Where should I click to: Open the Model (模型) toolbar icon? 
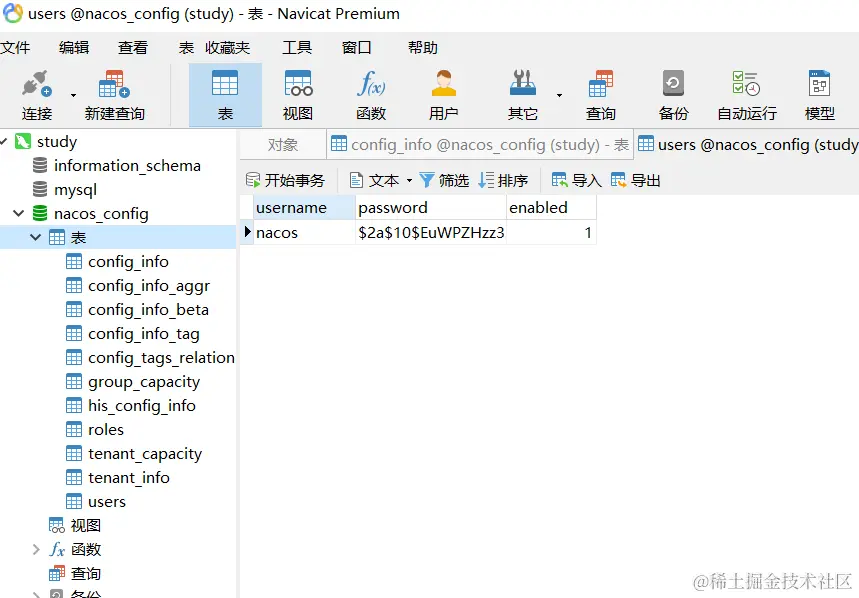(x=820, y=95)
